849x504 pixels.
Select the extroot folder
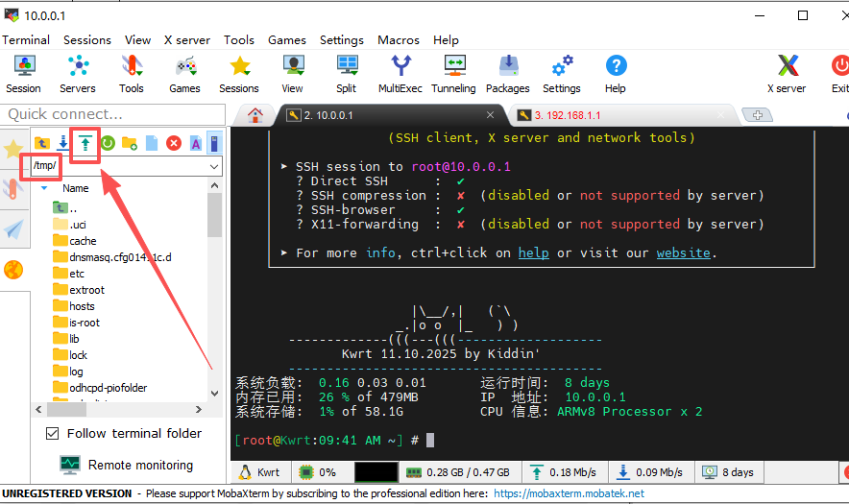pos(79,290)
